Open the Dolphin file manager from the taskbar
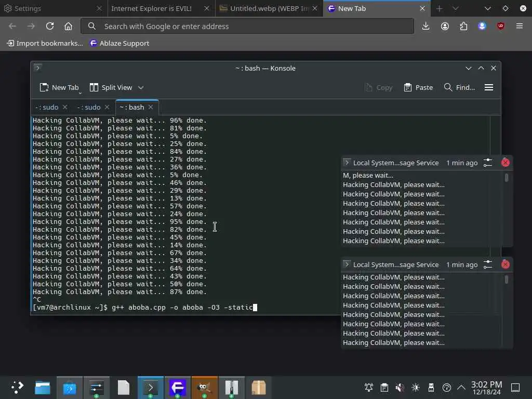Image resolution: width=532 pixels, height=399 pixels. point(43,388)
